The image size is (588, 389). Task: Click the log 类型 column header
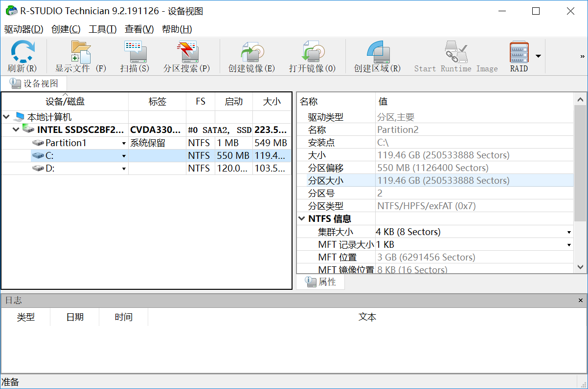25,317
